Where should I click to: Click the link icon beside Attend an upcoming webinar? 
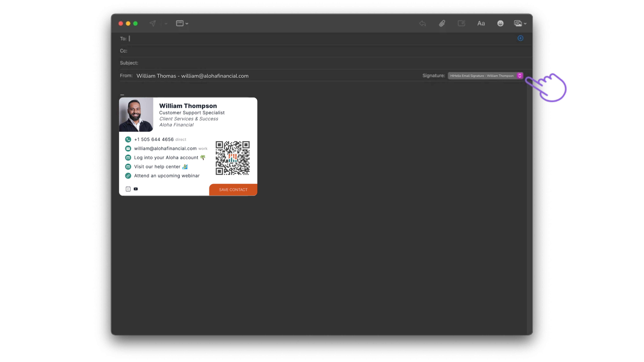click(x=128, y=176)
